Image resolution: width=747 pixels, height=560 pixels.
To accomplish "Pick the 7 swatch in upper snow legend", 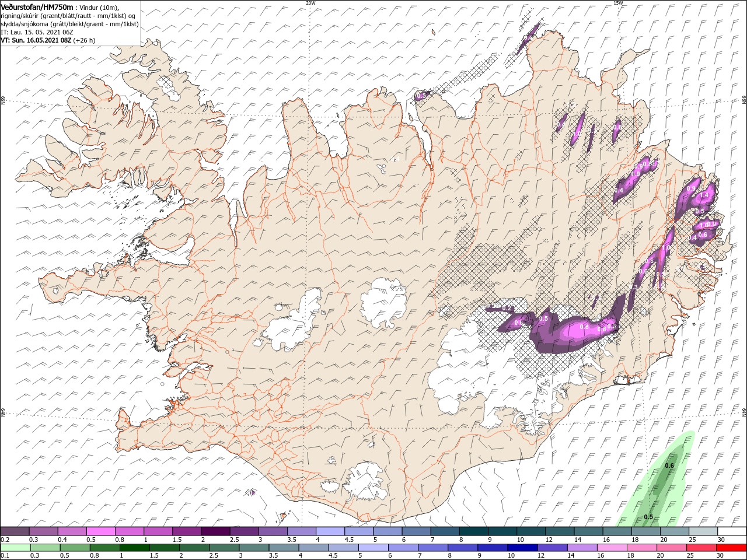I will (445, 531).
